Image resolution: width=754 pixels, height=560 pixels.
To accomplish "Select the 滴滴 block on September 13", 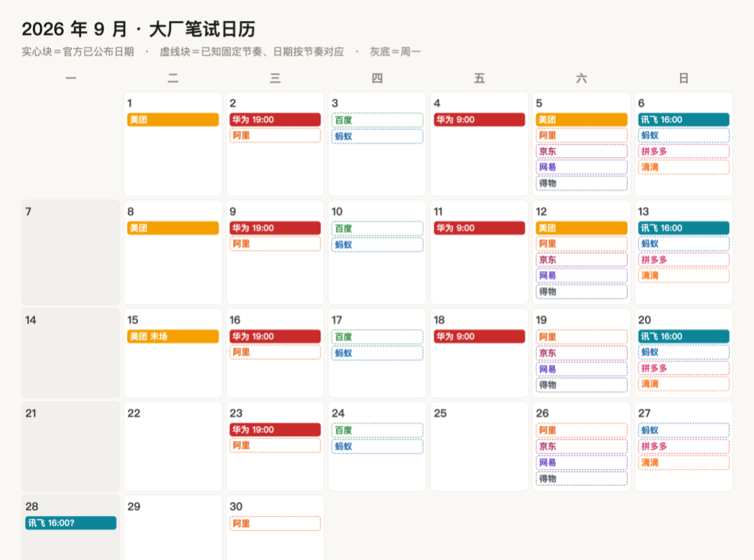I will pyautogui.click(x=683, y=275).
